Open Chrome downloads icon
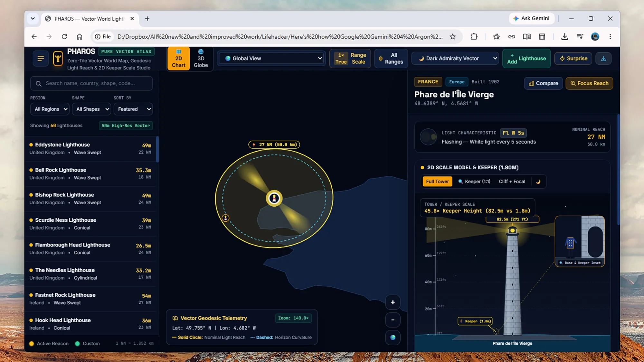This screenshot has width=644, height=362. (564, 37)
